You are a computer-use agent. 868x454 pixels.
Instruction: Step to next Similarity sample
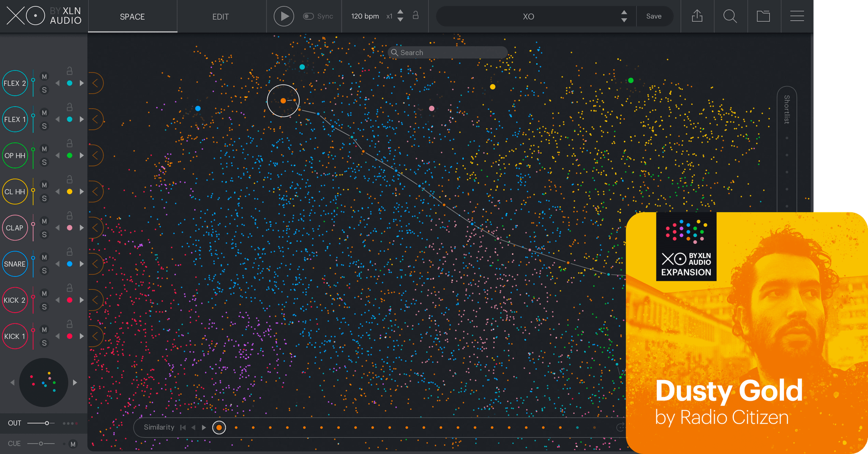(204, 427)
